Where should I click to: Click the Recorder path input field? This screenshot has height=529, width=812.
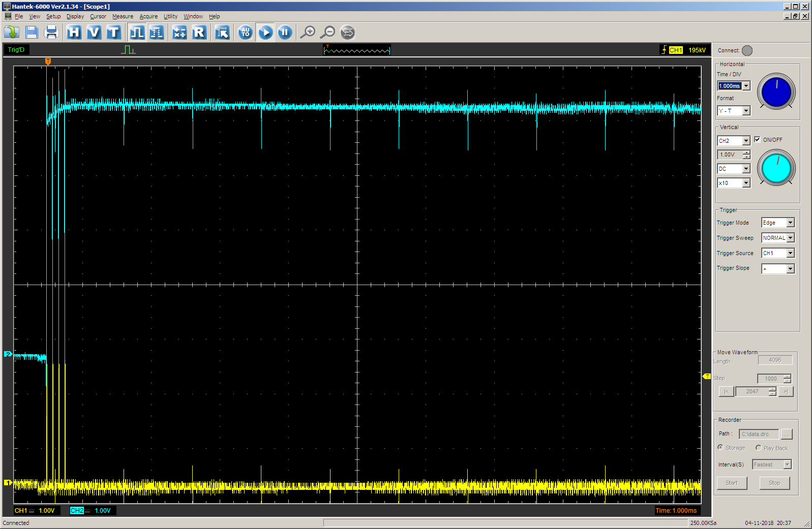tap(759, 434)
